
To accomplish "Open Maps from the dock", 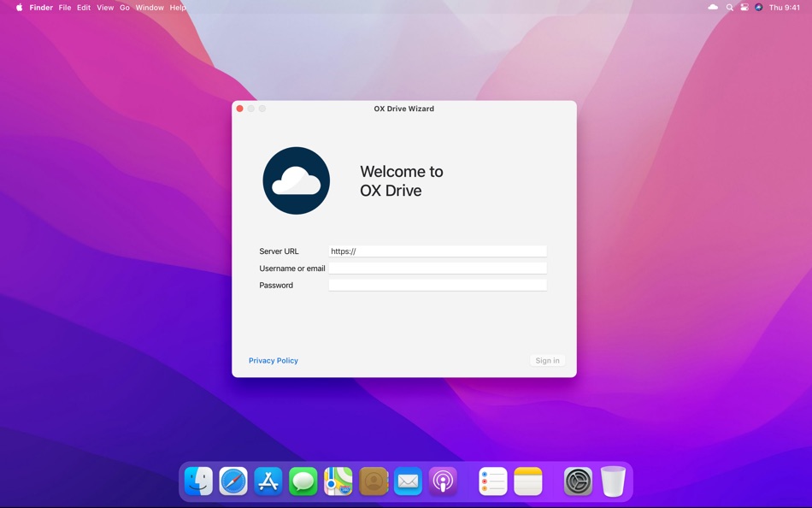I will click(338, 481).
